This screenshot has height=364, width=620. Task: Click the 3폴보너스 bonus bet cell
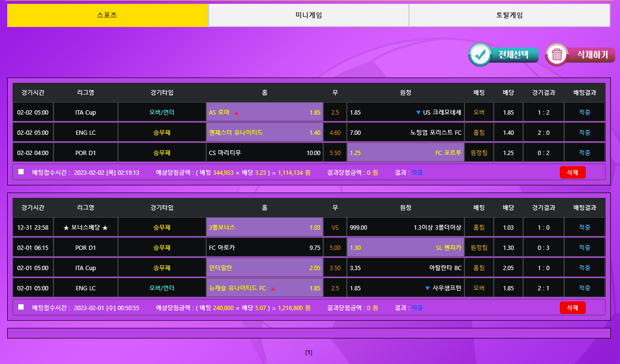click(264, 227)
